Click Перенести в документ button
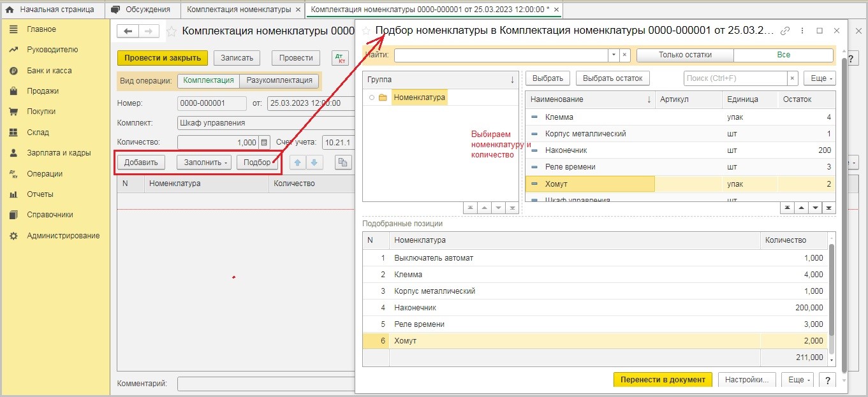Screen dimensions: 868x397 click(663, 380)
